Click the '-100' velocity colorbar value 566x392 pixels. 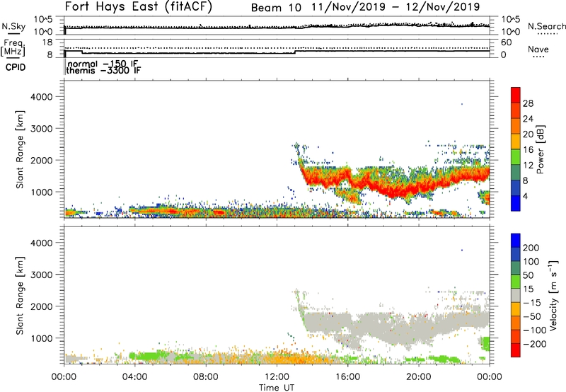(x=535, y=330)
